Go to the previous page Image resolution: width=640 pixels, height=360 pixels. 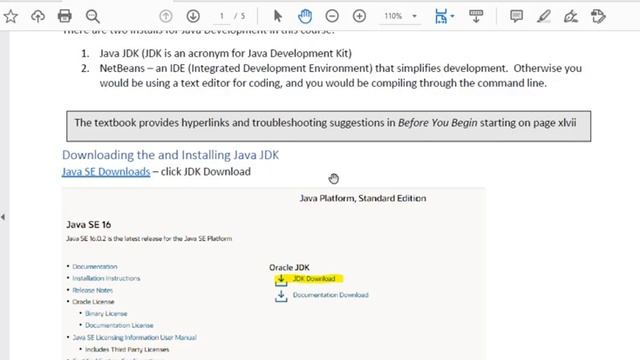166,16
